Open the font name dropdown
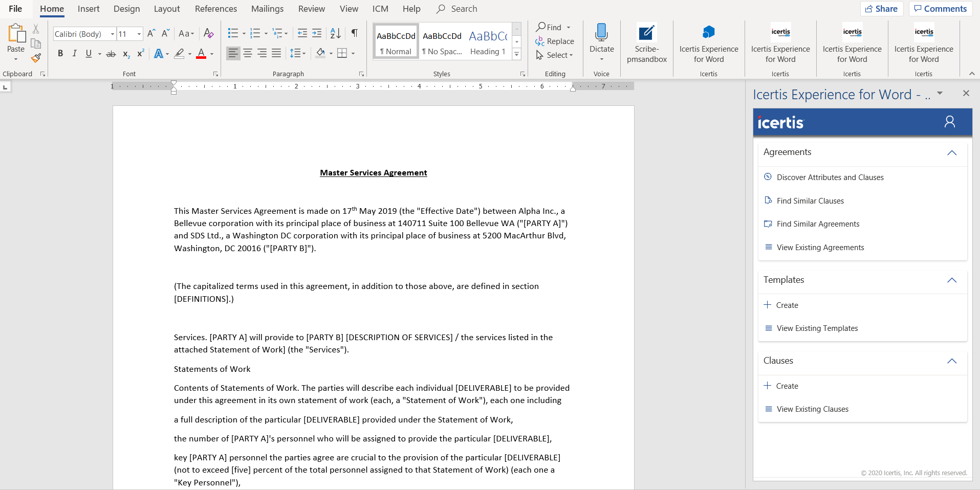This screenshot has height=490, width=980. [113, 34]
